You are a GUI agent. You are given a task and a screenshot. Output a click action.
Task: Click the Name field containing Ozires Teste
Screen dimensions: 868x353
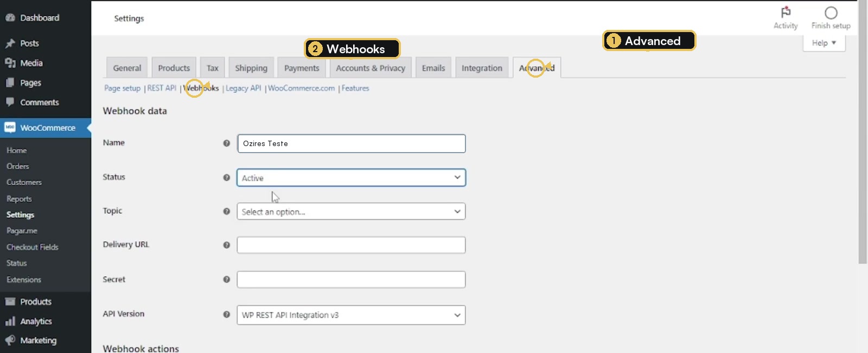pos(351,143)
